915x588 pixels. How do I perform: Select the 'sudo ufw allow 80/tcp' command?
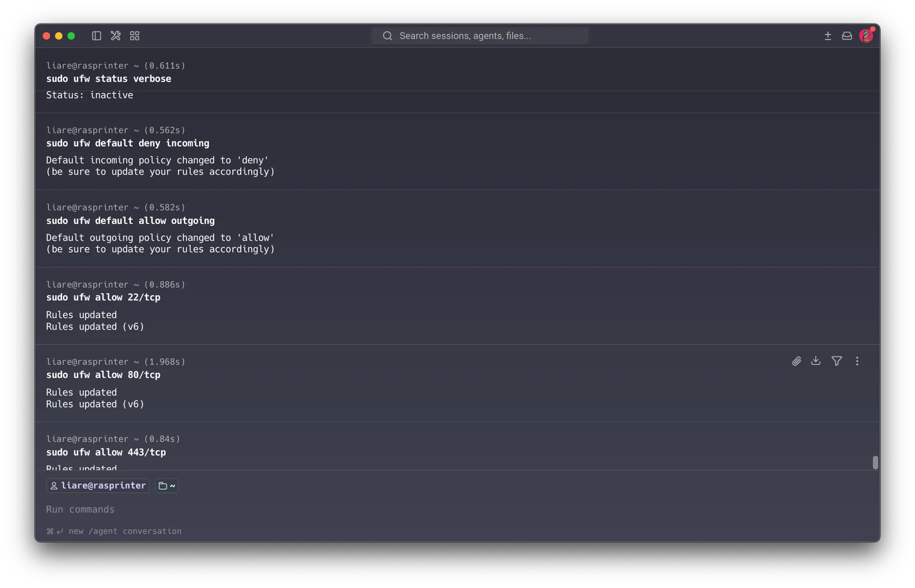103,374
